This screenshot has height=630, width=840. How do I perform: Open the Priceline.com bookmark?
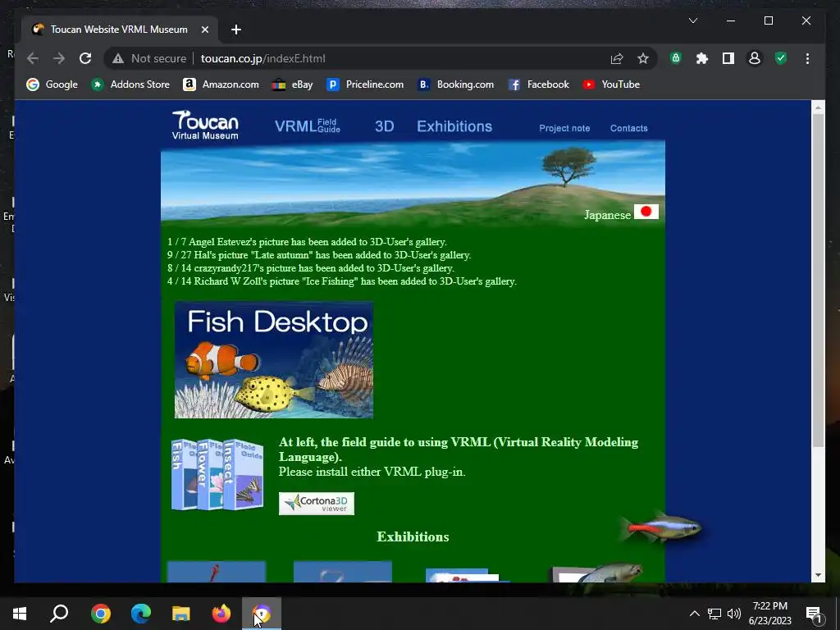pyautogui.click(x=365, y=84)
